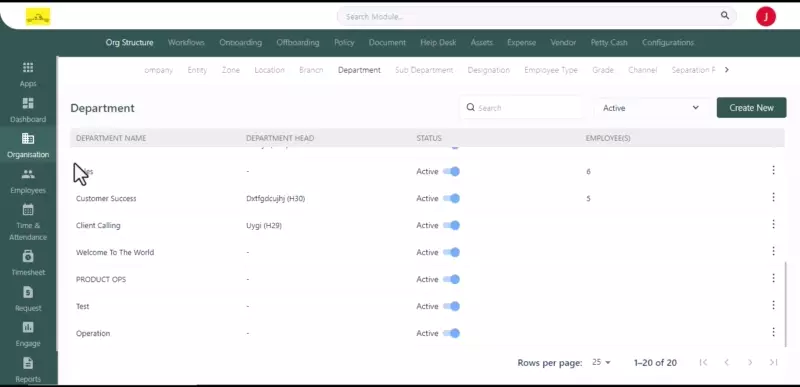Switch to Channel tab

(x=643, y=70)
